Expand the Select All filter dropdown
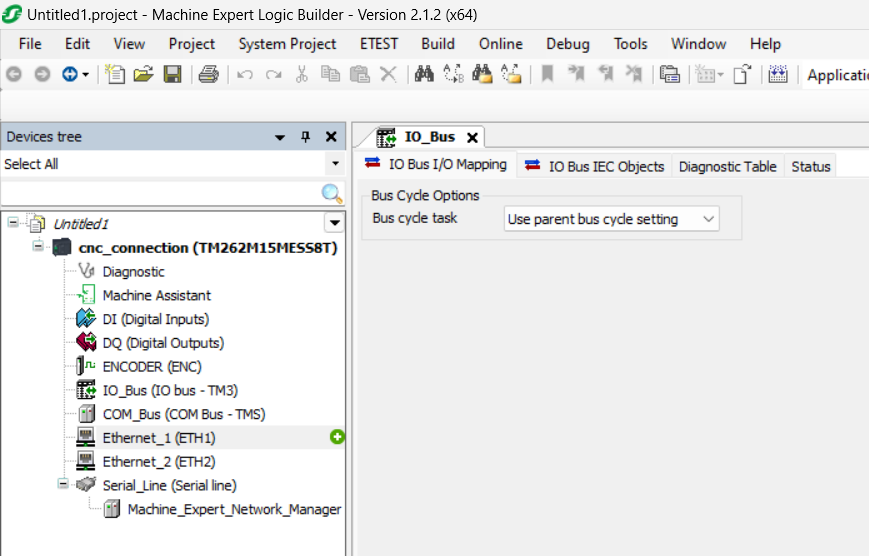Viewport: 869px width, 556px height. click(x=334, y=164)
